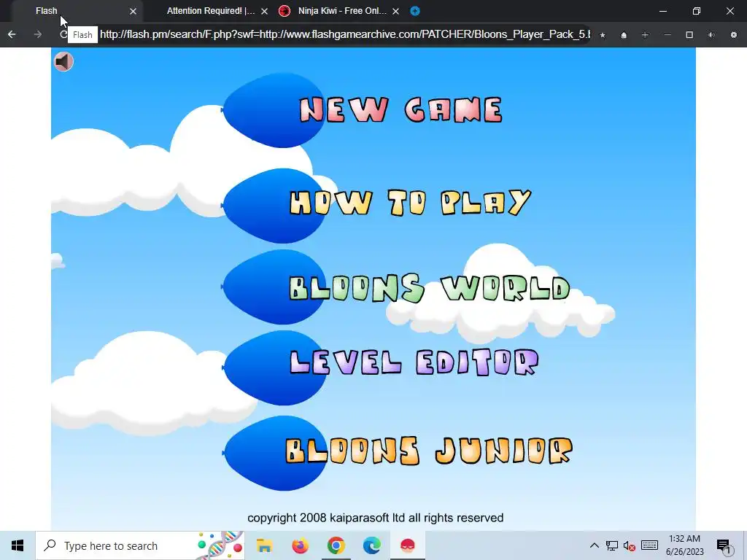Show hidden system tray icons
Screen dimensions: 747x560
(594, 545)
